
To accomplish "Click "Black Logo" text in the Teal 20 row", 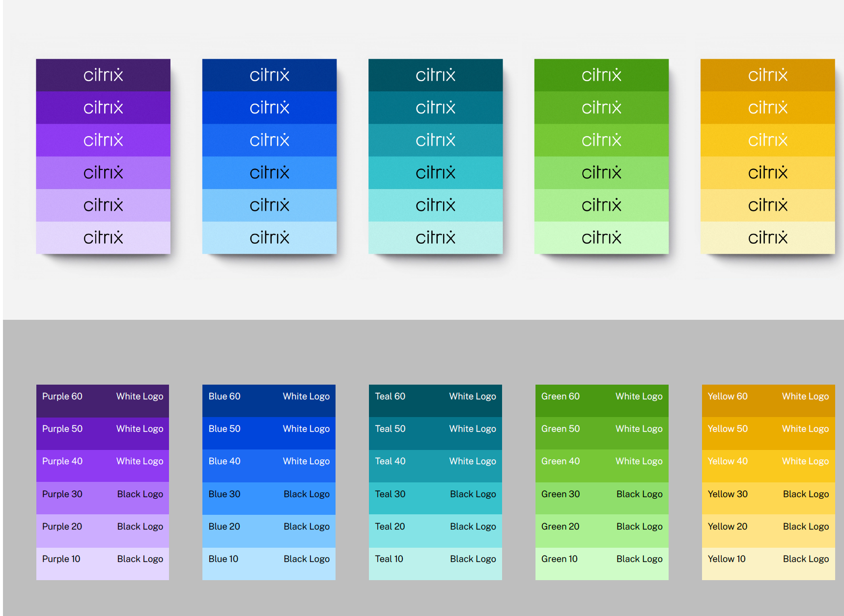I will 473,527.
